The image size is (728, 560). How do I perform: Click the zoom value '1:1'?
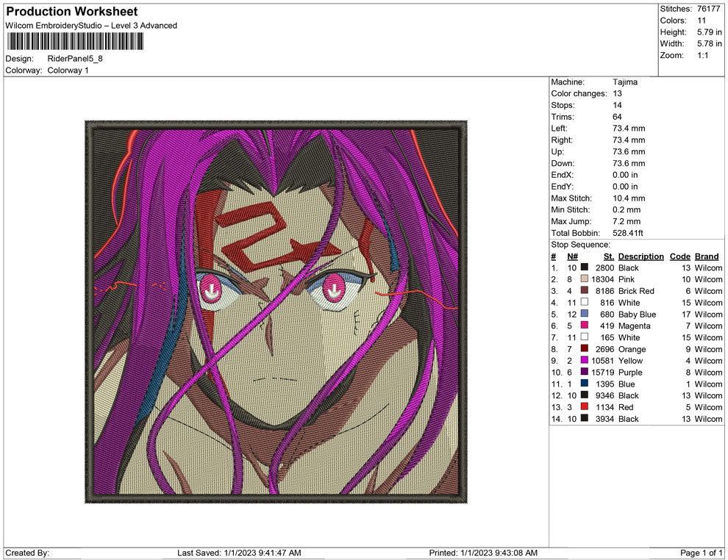tap(702, 55)
